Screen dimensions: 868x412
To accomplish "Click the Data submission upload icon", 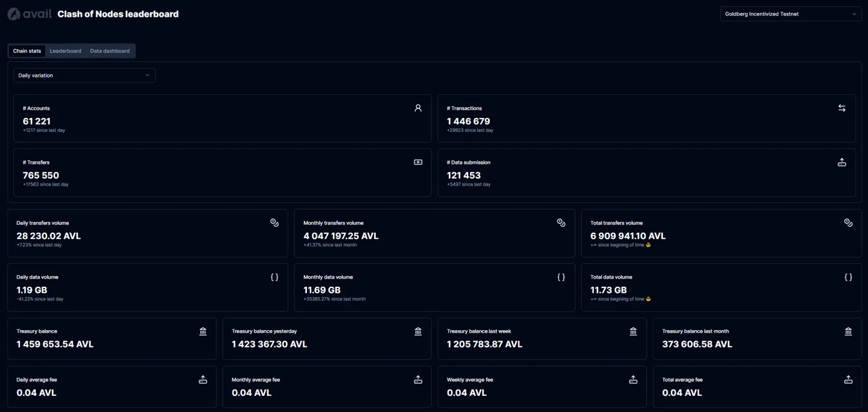I will tap(842, 162).
